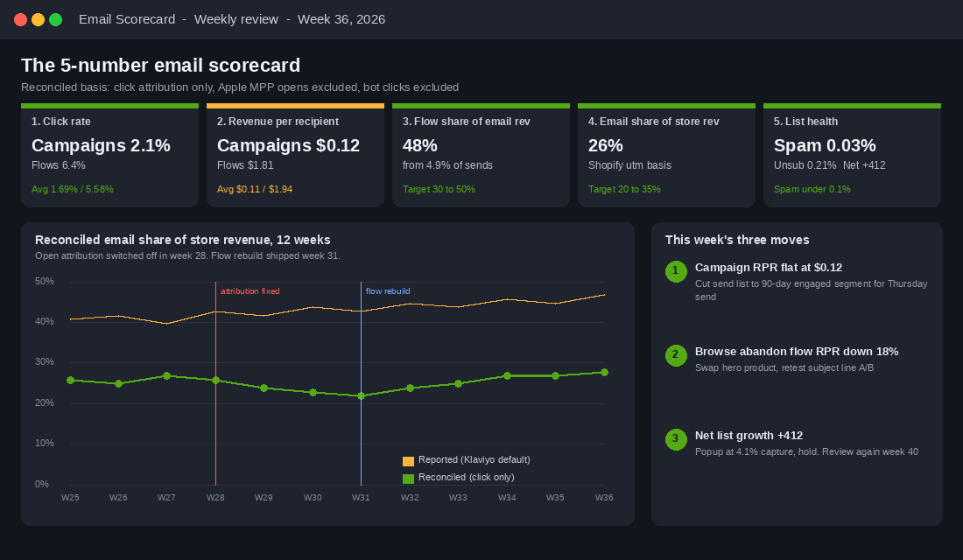This screenshot has width=963, height=560.
Task: Click the 'Unsub 0.21% Net +412' text
Action: 829,165
